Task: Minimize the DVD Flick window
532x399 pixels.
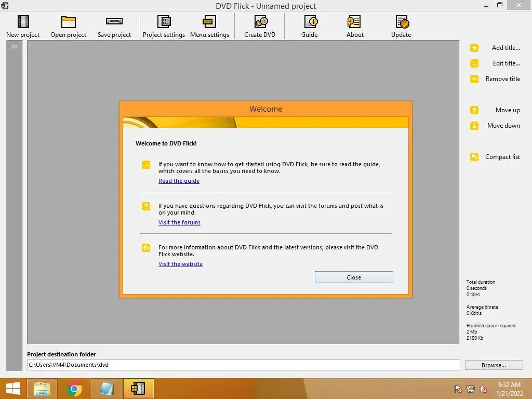Action: (486, 5)
